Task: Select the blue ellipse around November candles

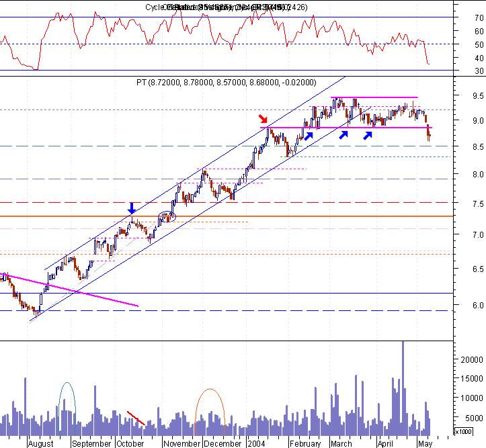Action: click(x=167, y=217)
